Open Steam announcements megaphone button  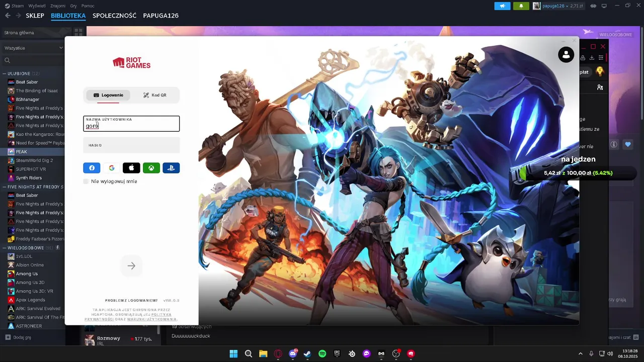(x=502, y=6)
